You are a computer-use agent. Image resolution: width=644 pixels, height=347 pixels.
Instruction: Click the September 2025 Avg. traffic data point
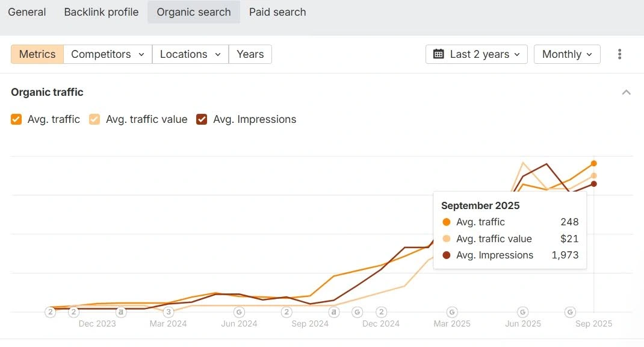(x=594, y=163)
